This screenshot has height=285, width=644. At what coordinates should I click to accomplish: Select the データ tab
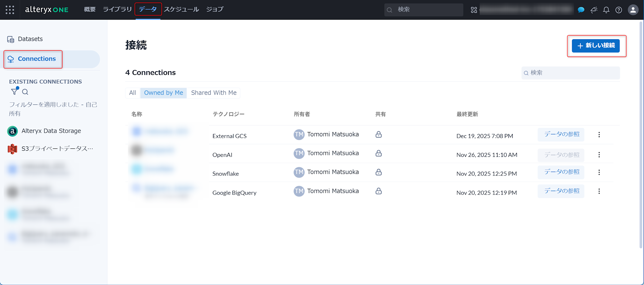(148, 10)
